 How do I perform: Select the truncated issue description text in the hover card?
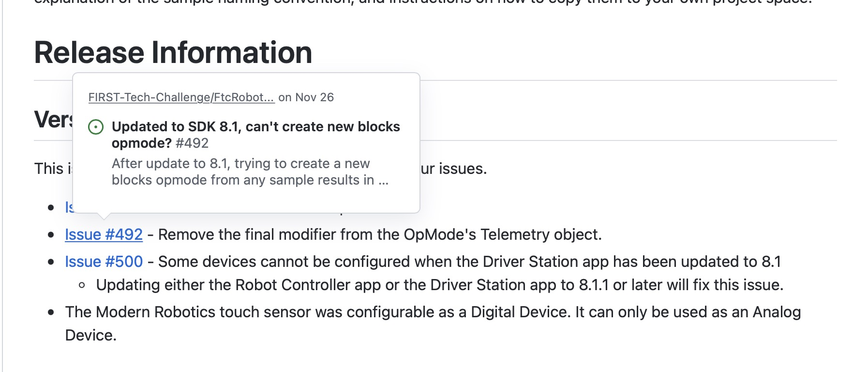[252, 171]
